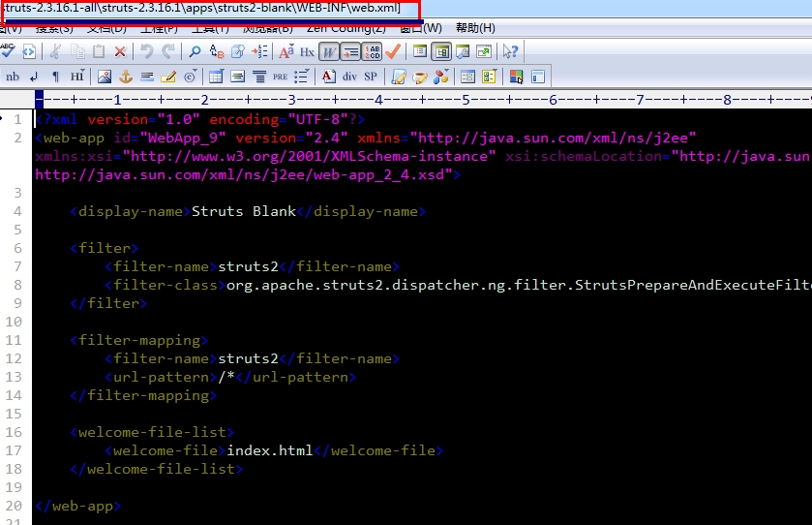Screen dimensions: 812x525
Task: Insert an image tag icon
Action: 105,77
